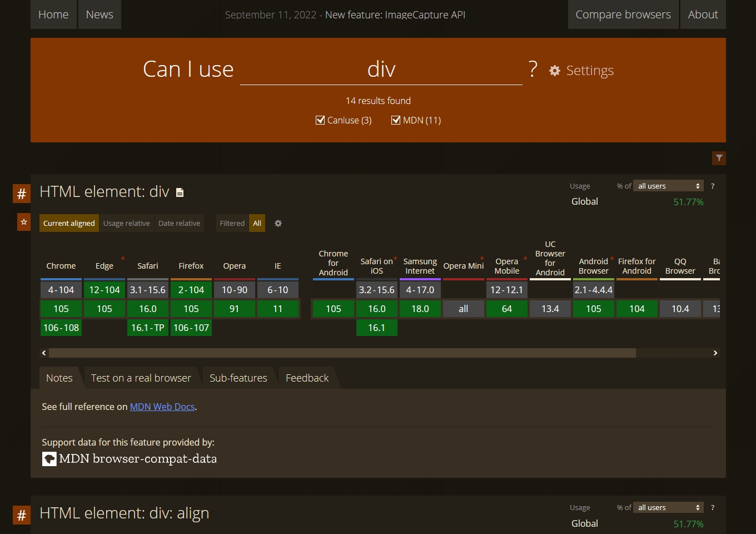Click scroll right arrow of browser table
Screen dimensions: 756x534
(715, 353)
